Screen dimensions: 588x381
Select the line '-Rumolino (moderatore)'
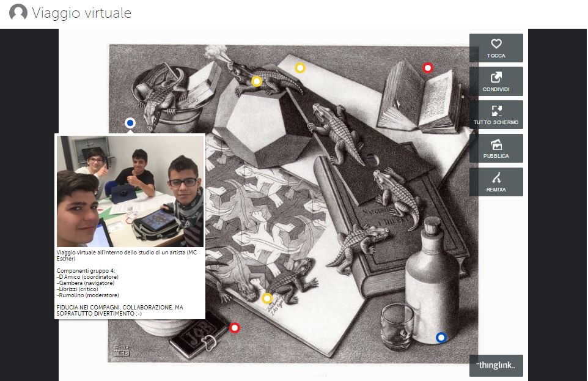(x=88, y=295)
